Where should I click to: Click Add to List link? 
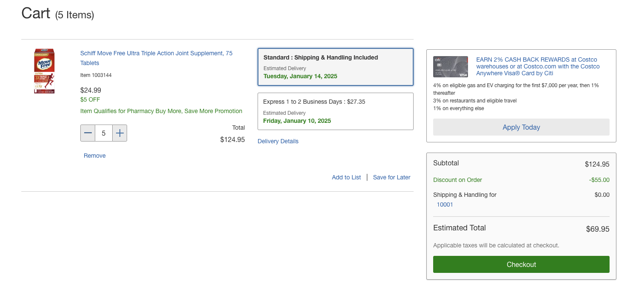346,177
